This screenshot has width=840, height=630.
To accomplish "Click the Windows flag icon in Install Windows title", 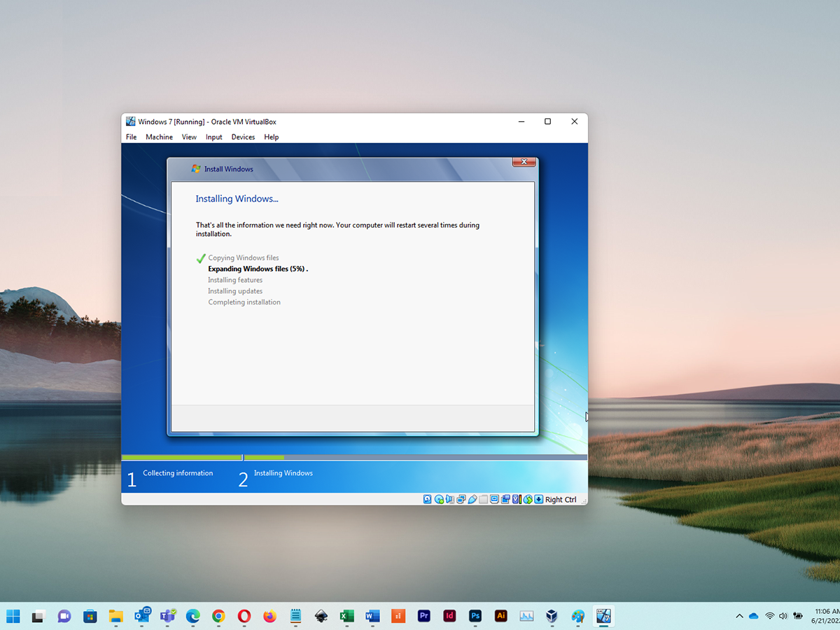I will (196, 169).
